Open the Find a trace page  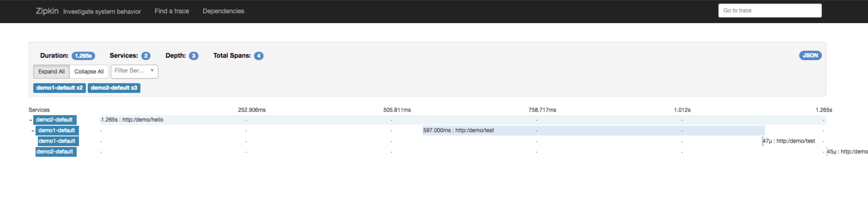pyautogui.click(x=172, y=11)
